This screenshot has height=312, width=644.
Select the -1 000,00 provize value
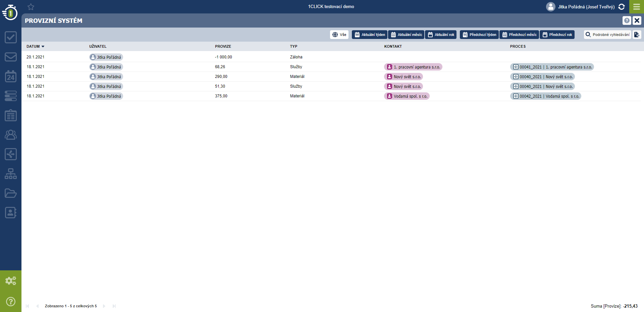(223, 57)
